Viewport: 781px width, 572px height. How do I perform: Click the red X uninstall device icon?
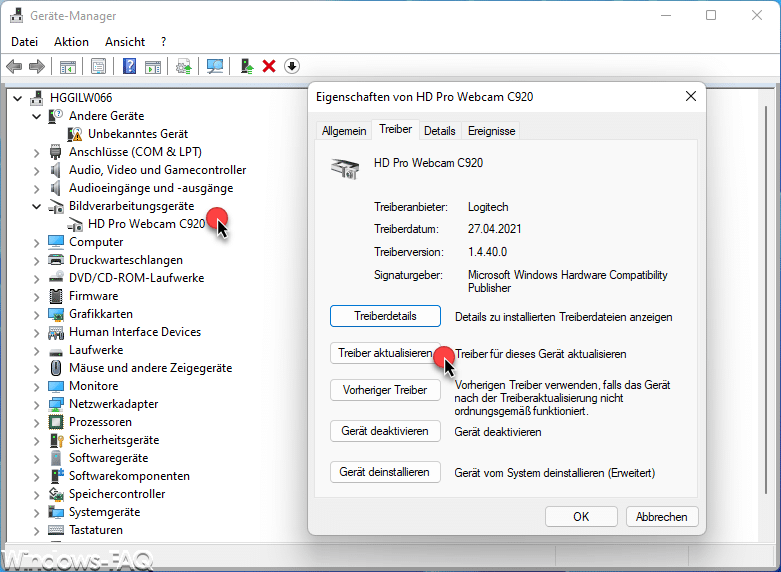269,66
